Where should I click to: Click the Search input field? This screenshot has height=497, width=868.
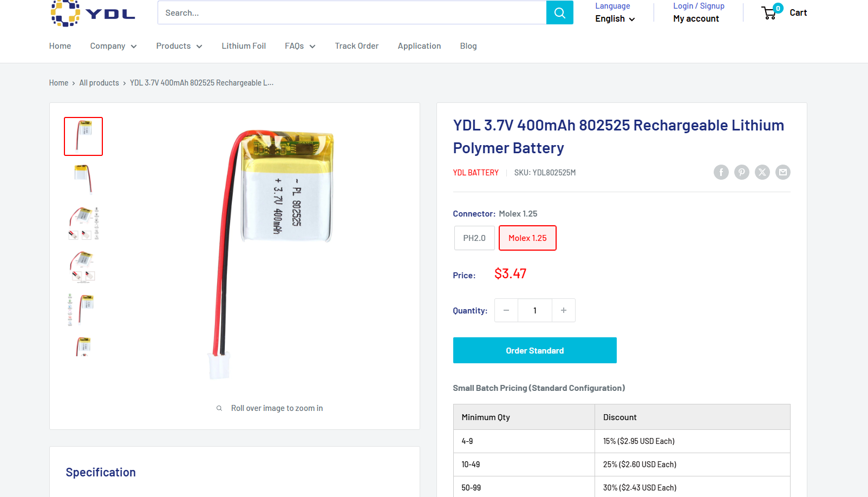coord(352,12)
